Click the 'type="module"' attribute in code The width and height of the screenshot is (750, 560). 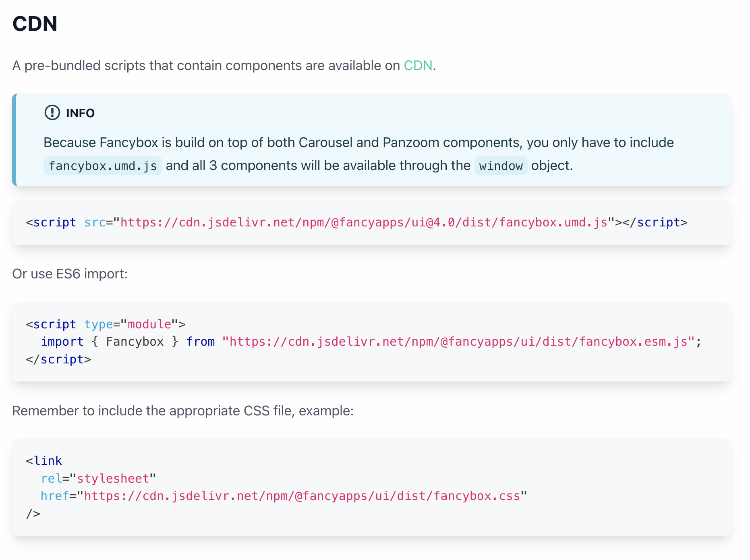[131, 324]
